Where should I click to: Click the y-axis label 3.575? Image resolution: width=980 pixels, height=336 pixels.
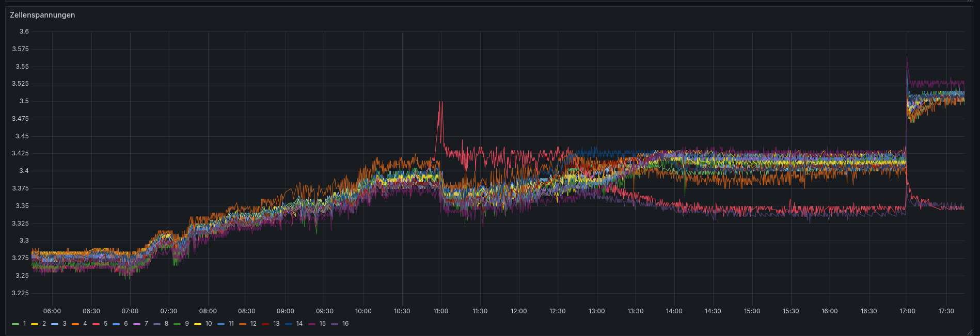[x=21, y=49]
